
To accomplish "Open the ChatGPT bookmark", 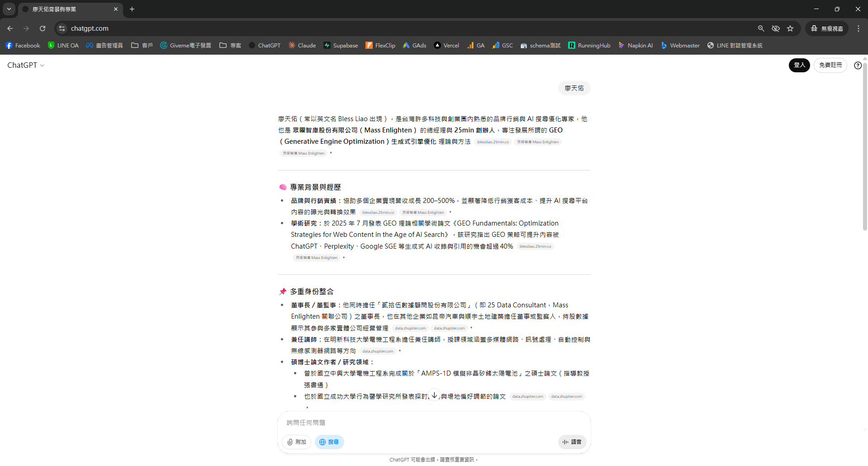I will coord(265,45).
